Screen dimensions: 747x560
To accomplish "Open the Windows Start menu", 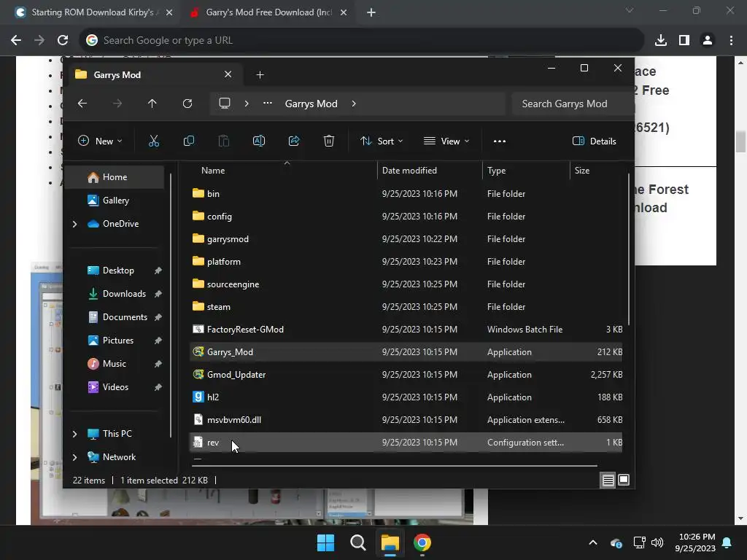I will (326, 542).
